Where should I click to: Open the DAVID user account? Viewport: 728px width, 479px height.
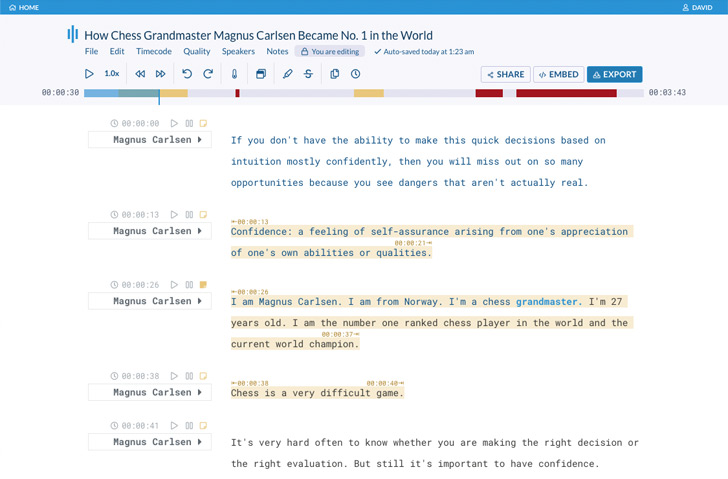coord(697,7)
